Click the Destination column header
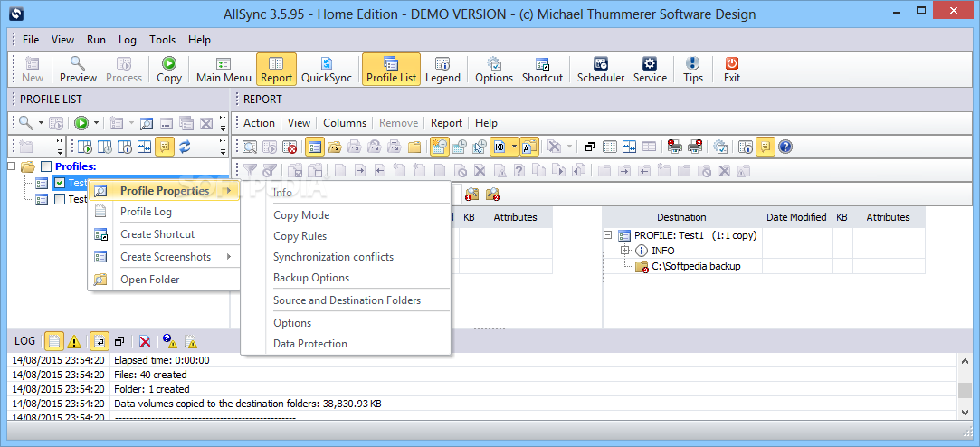This screenshot has height=447, width=980. [x=681, y=217]
